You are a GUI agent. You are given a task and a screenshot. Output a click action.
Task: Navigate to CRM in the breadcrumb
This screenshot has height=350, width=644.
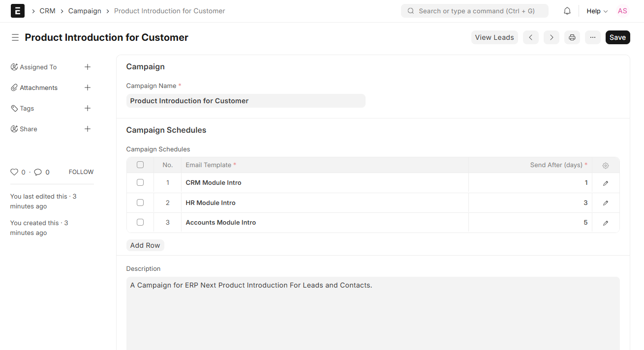[47, 11]
